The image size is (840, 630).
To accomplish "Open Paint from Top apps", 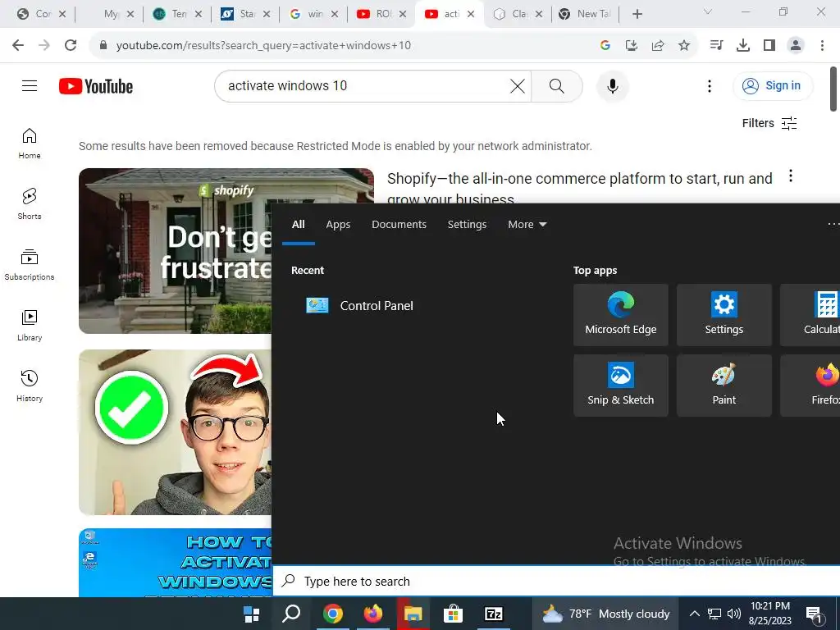I will (724, 386).
